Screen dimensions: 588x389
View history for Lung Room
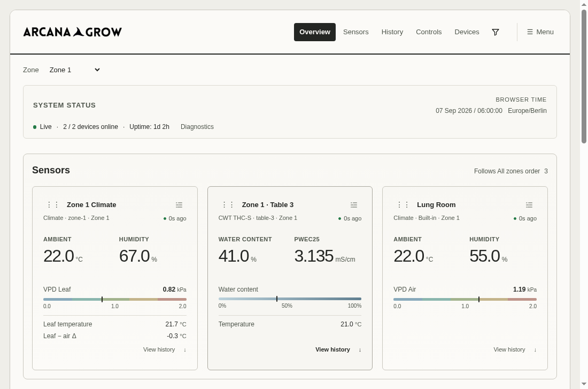point(515,349)
